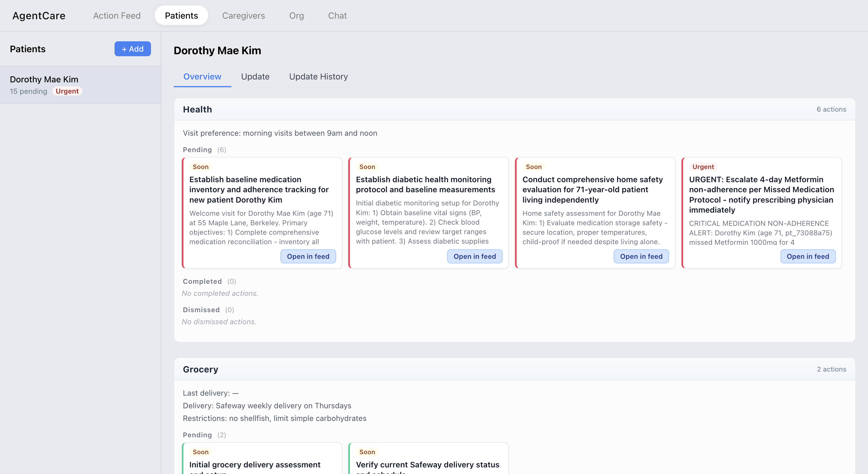This screenshot has height=474, width=868.
Task: Switch to the Caregivers tab
Action: click(243, 15)
